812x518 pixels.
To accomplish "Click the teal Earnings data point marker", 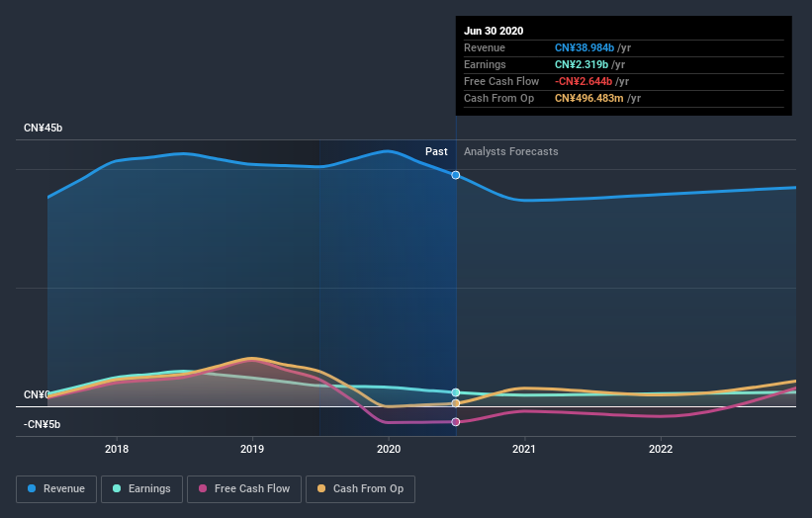I will [x=456, y=392].
